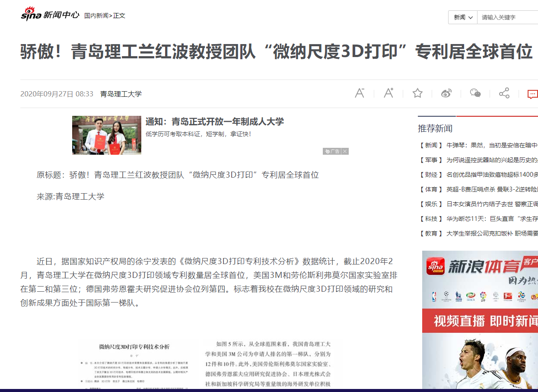Open the 新闻 search category dropdown
538x392 pixels.
click(463, 17)
